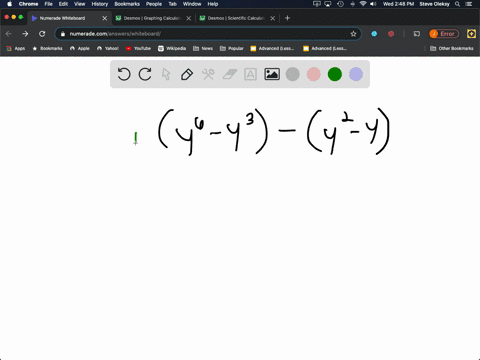This screenshot has height=360, width=480.
Task: Redo the whiteboard stroke
Action: [x=145, y=74]
